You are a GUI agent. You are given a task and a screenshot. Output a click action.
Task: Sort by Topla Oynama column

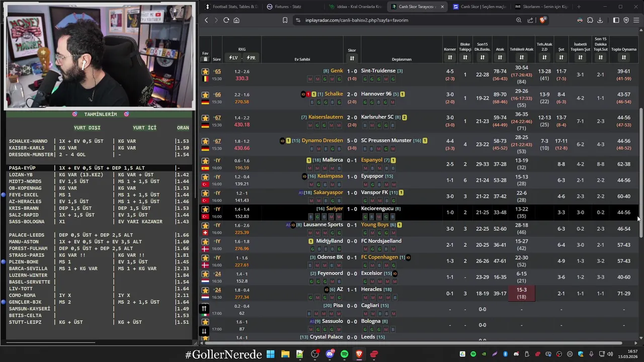pyautogui.click(x=624, y=58)
